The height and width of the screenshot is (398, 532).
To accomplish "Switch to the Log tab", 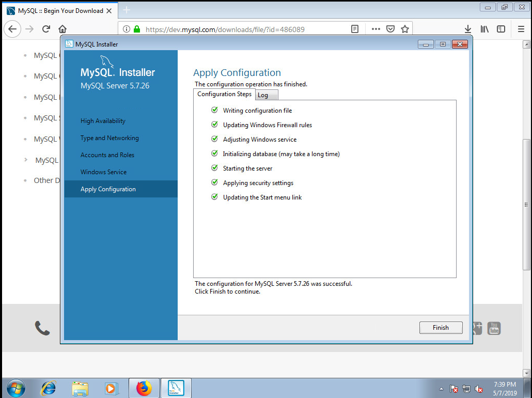I will pos(267,95).
